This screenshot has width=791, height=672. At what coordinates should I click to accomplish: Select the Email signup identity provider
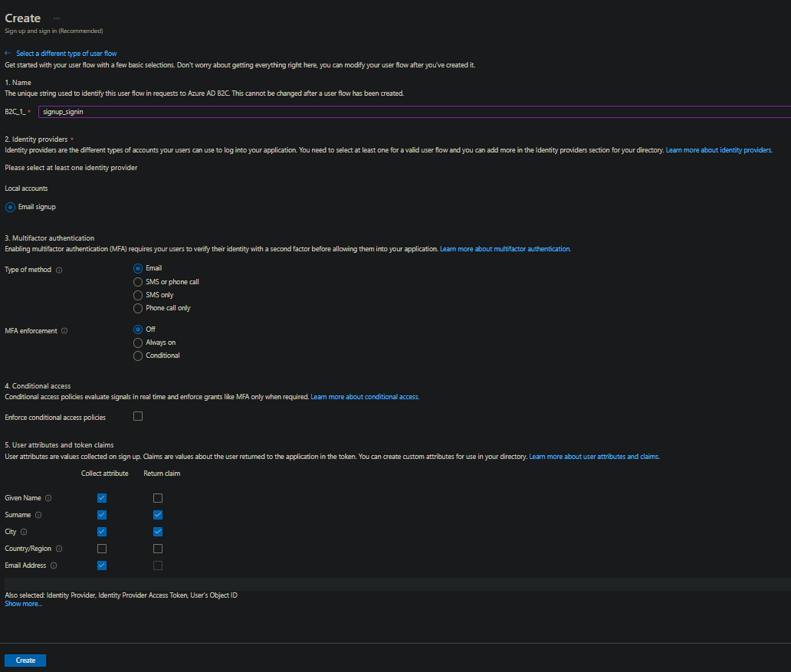coord(10,206)
